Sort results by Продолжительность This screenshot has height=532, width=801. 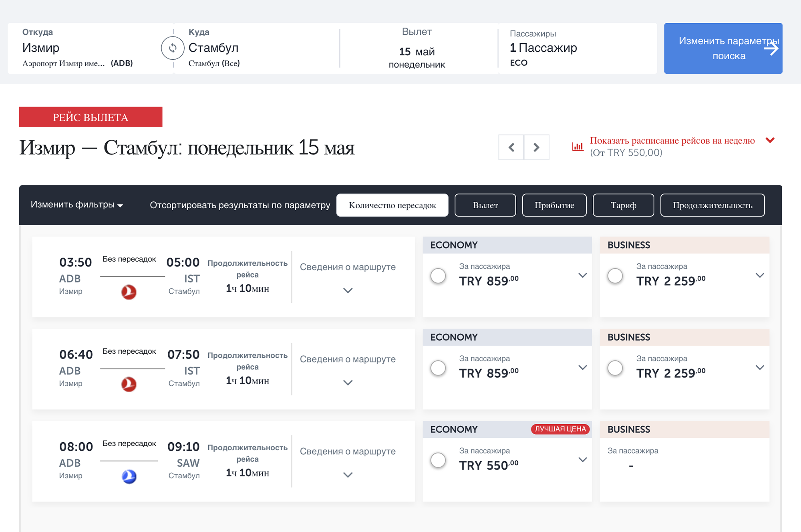click(712, 205)
